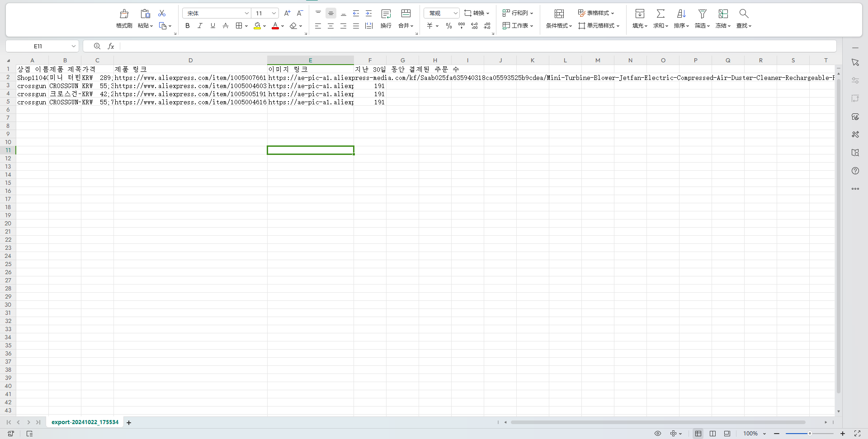Apply thousands separator format

coord(461,26)
